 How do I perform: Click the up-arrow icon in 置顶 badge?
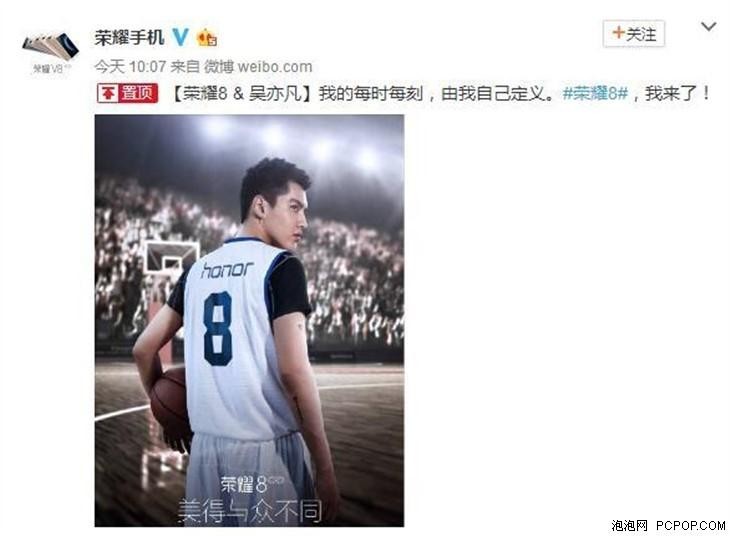[108, 94]
